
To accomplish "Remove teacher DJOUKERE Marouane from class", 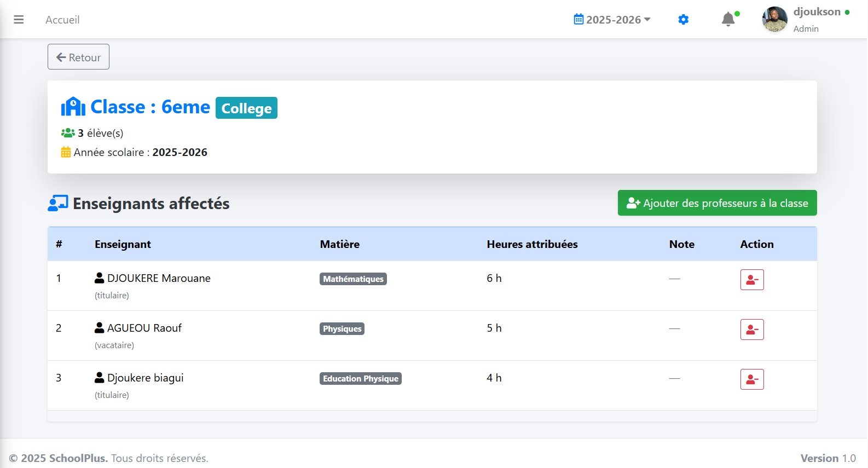I will coord(752,280).
